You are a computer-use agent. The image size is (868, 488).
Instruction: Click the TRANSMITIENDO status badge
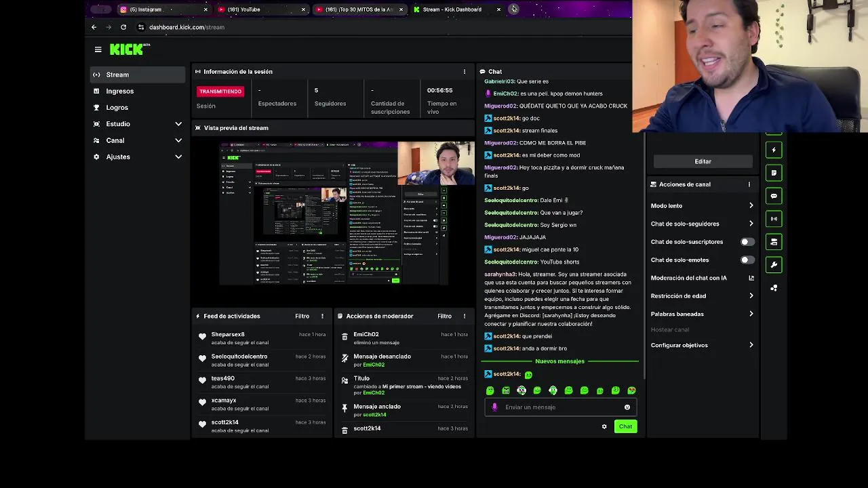pos(220,91)
